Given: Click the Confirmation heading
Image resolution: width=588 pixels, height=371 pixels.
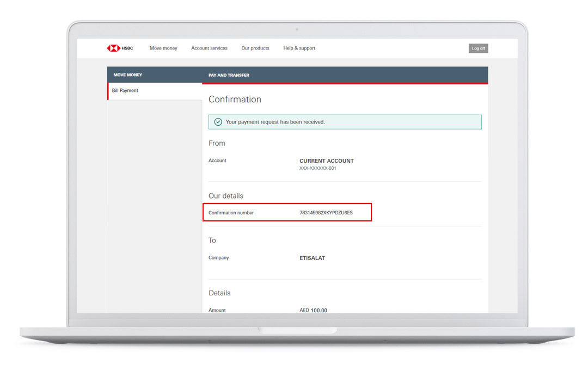Looking at the screenshot, I should [235, 100].
